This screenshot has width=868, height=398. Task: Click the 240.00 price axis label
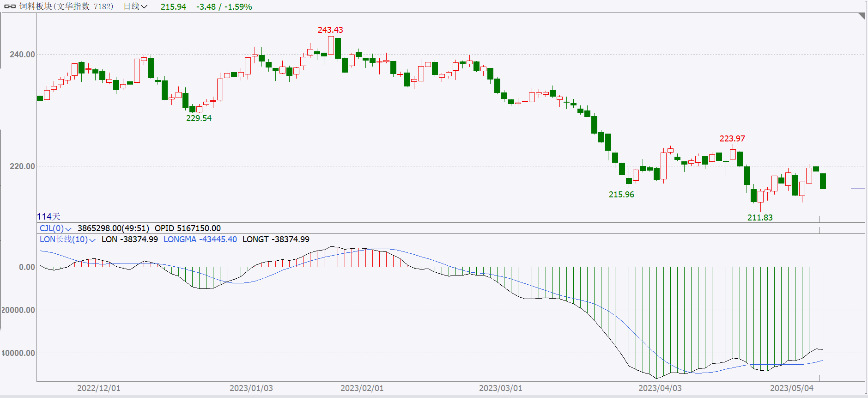(x=22, y=55)
